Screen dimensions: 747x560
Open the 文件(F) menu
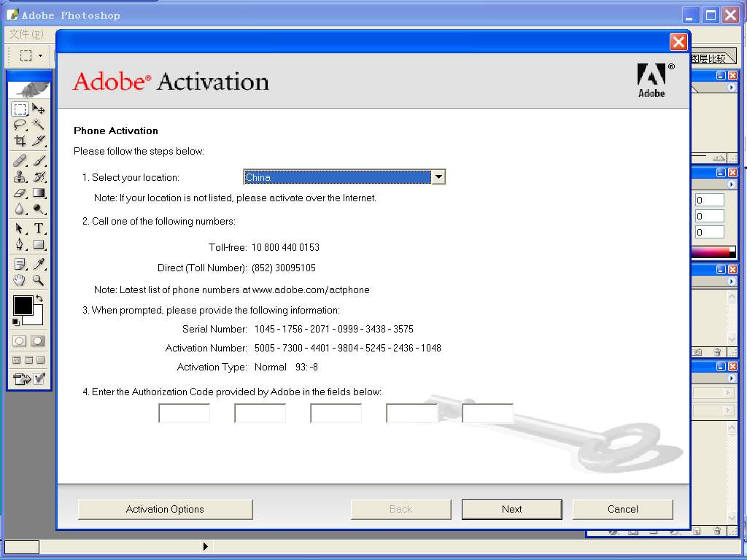point(26,34)
